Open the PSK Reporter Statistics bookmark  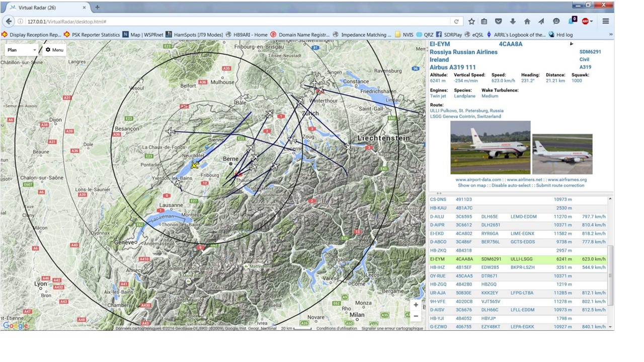92,35
